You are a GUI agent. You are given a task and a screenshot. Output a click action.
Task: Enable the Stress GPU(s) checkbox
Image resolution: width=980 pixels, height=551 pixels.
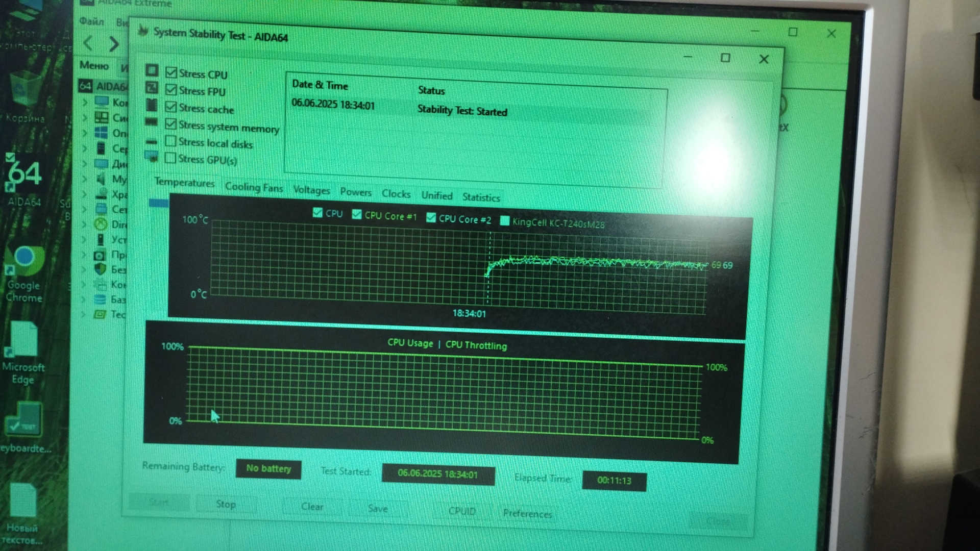170,158
